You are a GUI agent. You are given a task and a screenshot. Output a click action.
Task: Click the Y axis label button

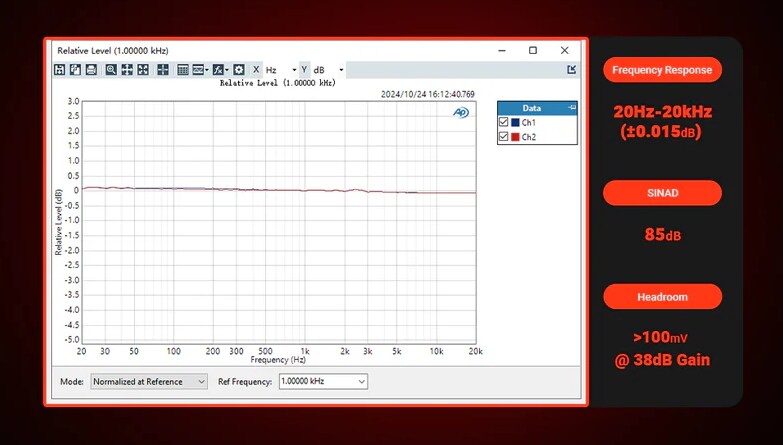click(304, 70)
